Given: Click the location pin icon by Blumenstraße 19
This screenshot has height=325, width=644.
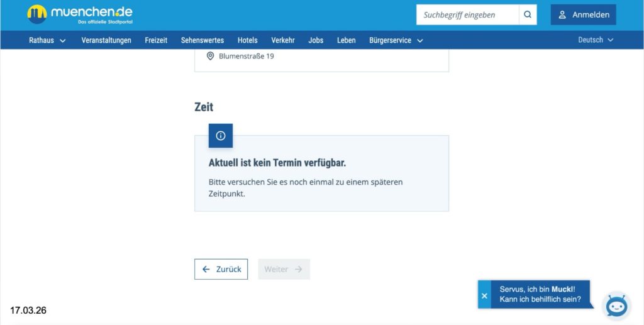Looking at the screenshot, I should click(211, 56).
